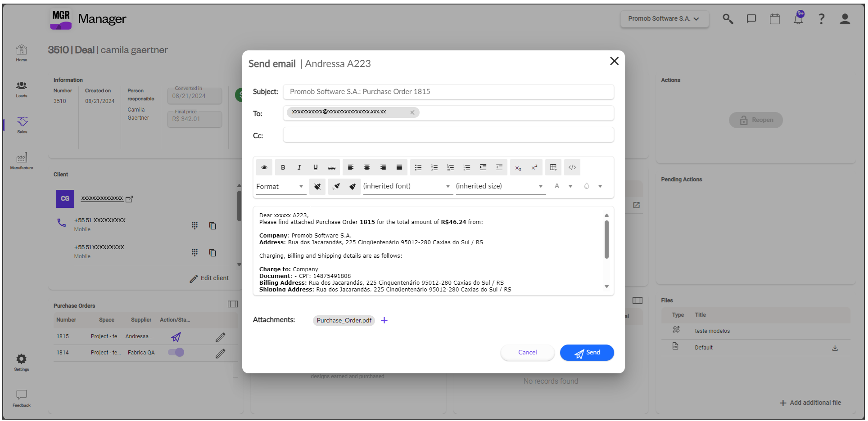Open HTML source code view
Image resolution: width=868 pixels, height=421 pixels.
(572, 167)
